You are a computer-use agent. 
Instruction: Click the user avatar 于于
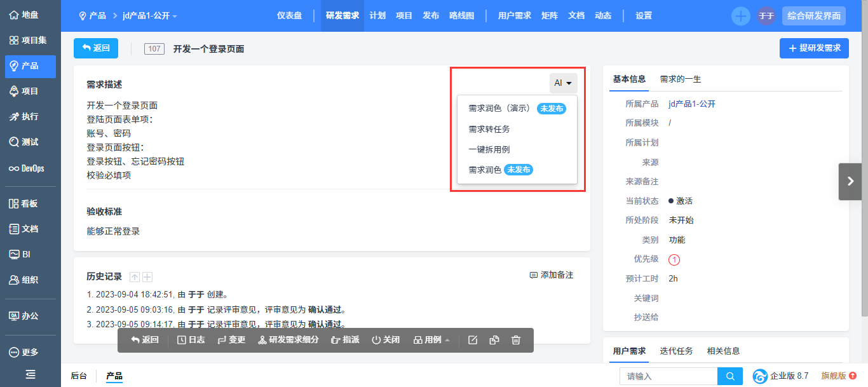coord(766,16)
